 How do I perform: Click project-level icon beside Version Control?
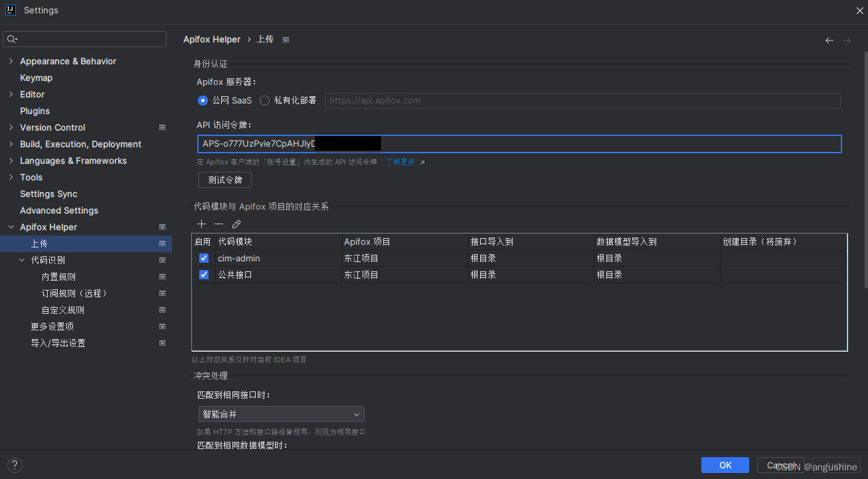(x=162, y=127)
